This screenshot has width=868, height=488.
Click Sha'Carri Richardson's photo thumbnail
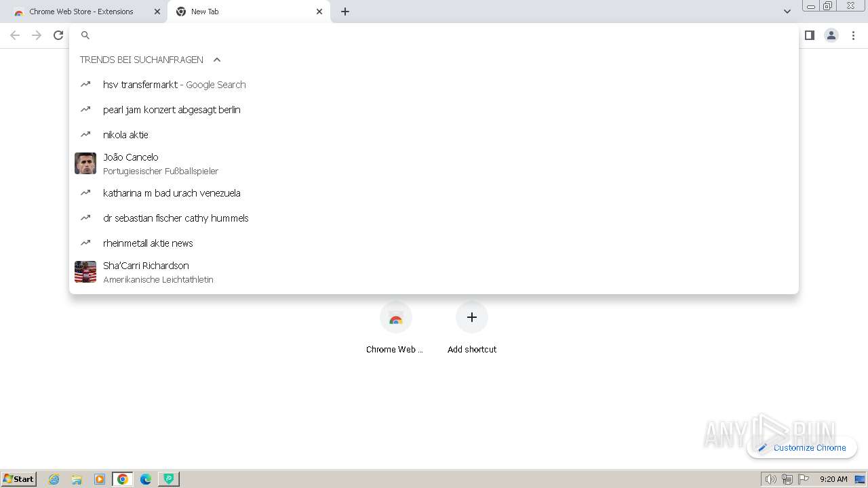click(x=85, y=272)
